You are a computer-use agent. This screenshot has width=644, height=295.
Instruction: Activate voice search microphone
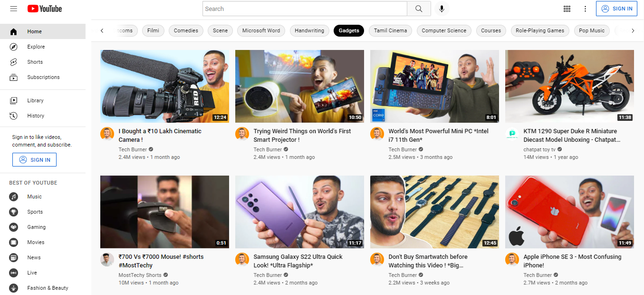click(442, 9)
